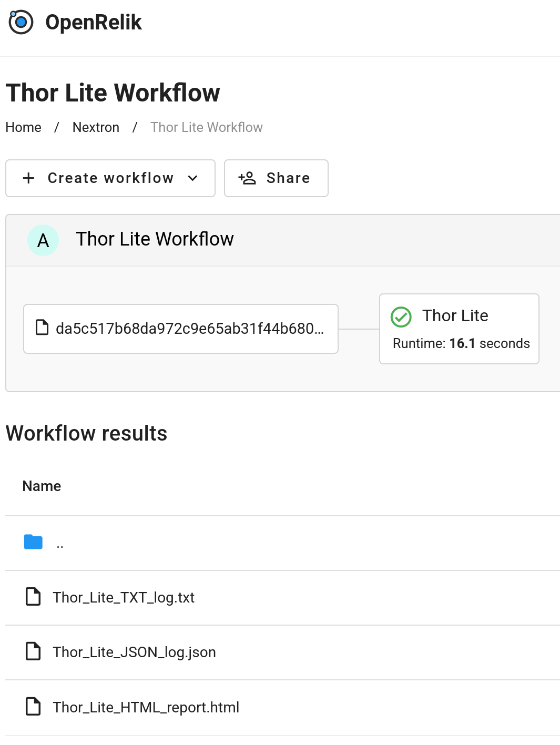Click the Create workflow button
The image size is (560, 745).
(x=110, y=178)
